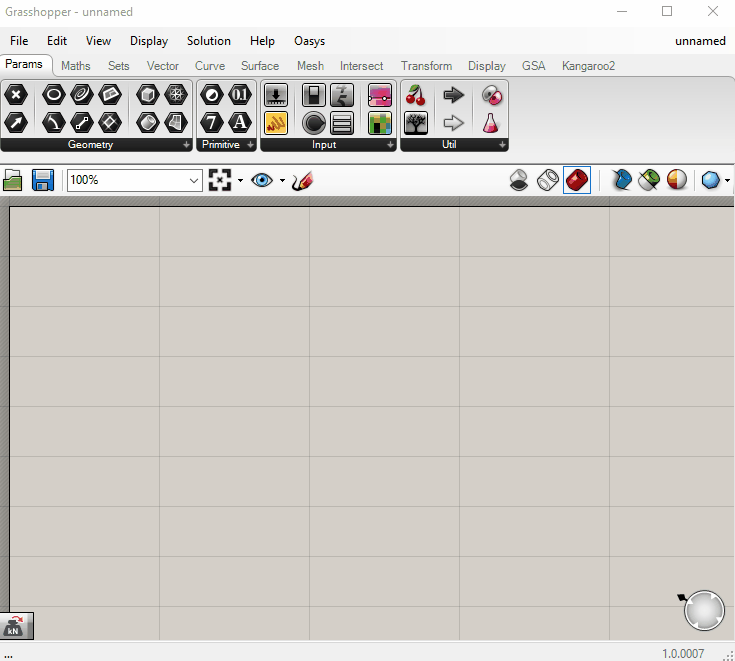Switch to the Maths tab
The image size is (735, 661).
pos(75,66)
